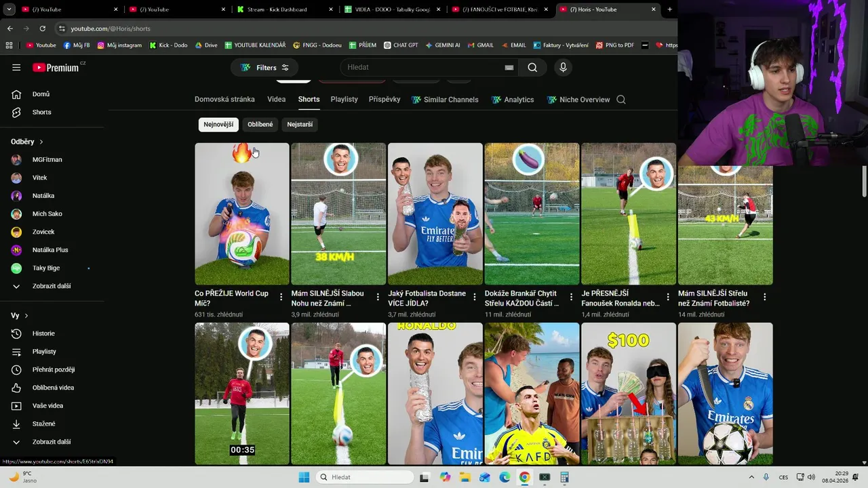Viewport: 868px width, 488px height.
Task: Open Přehrát později list
Action: click(x=54, y=369)
